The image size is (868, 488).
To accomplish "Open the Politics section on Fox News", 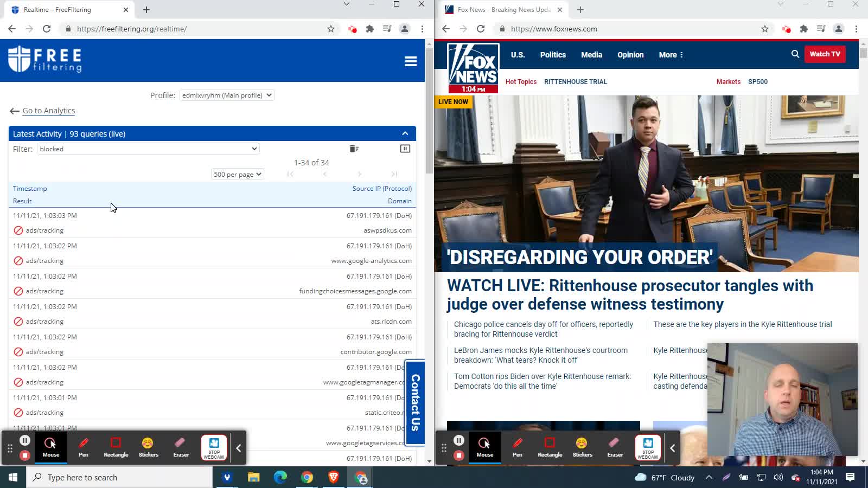I will tap(553, 55).
